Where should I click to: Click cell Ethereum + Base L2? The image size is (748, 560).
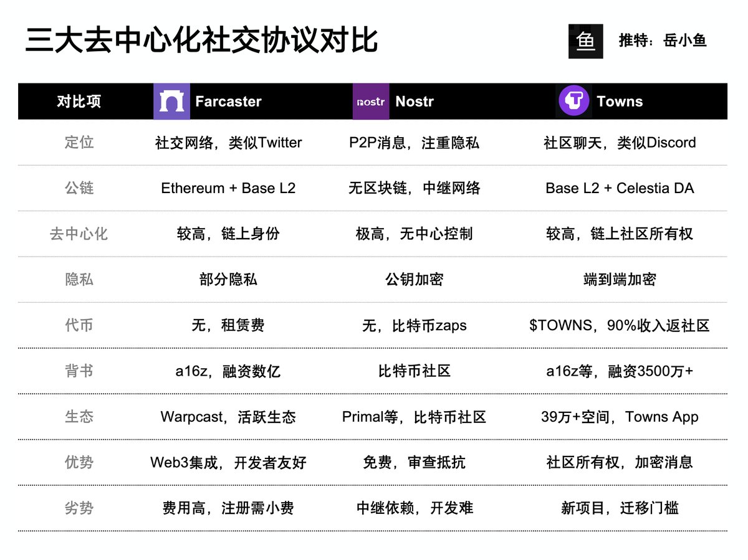tap(228, 188)
